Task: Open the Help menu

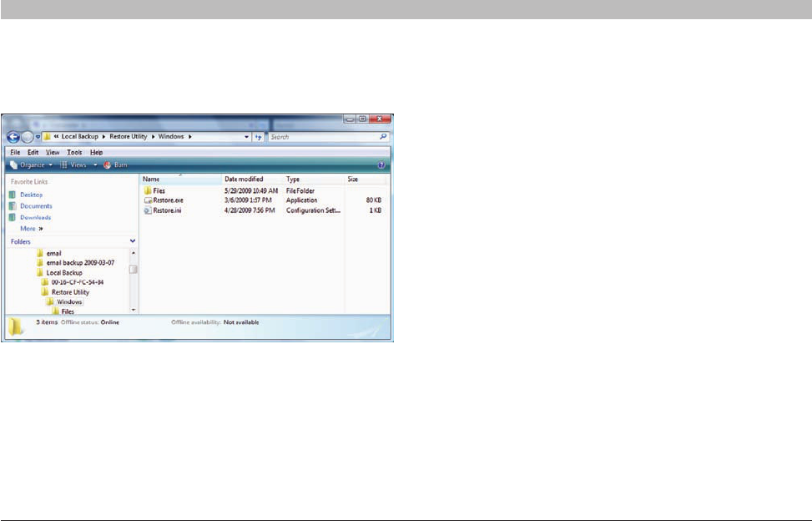Action: (x=96, y=152)
